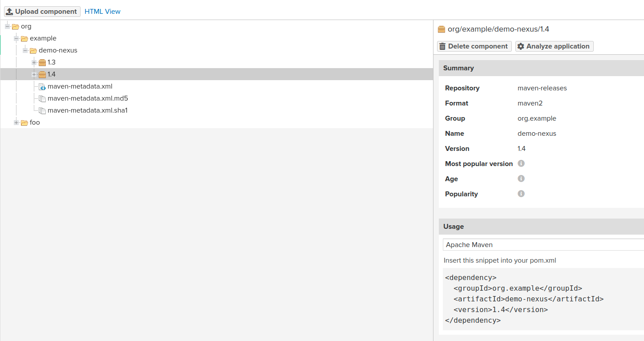This screenshot has width=644, height=341.
Task: Click the info icon next to Popularity
Action: pyautogui.click(x=521, y=194)
